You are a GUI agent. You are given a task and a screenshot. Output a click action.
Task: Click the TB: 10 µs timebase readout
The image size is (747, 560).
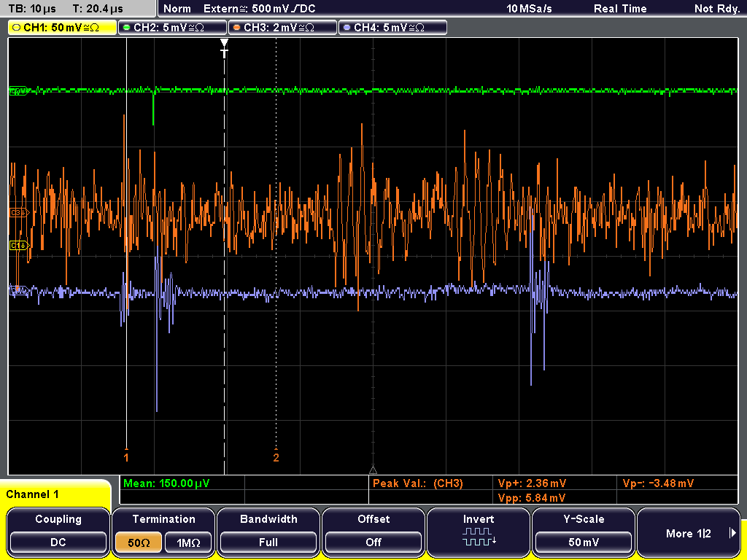tap(32, 9)
